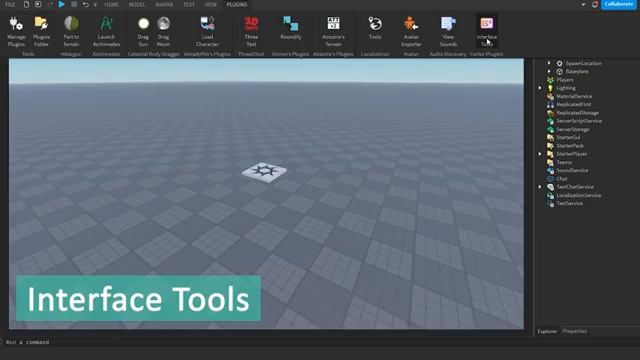Select the Chat icon in Explorer
Image resolution: width=640 pixels, height=360 pixels.
pyautogui.click(x=550, y=179)
